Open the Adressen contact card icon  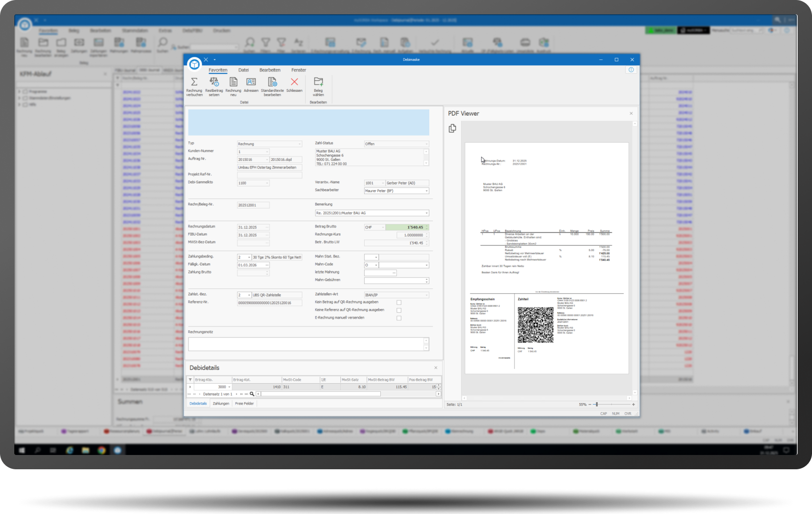[251, 82]
